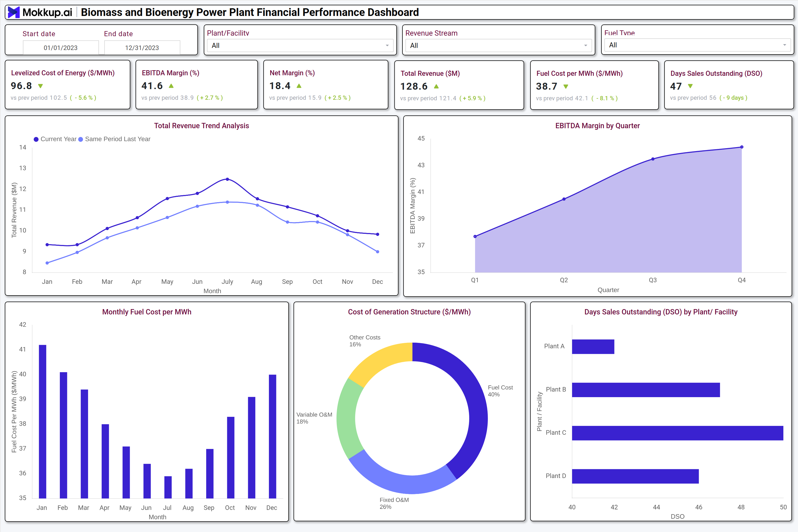This screenshot has width=798, height=532.
Task: Click the 'Total Revenue Trend Analysis' title
Action: coord(202,126)
